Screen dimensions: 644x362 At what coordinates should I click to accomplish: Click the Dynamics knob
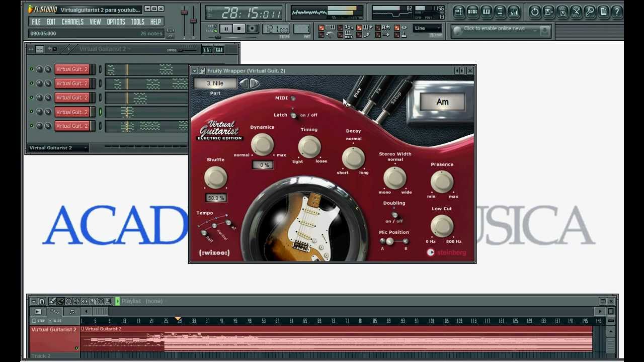point(262,145)
